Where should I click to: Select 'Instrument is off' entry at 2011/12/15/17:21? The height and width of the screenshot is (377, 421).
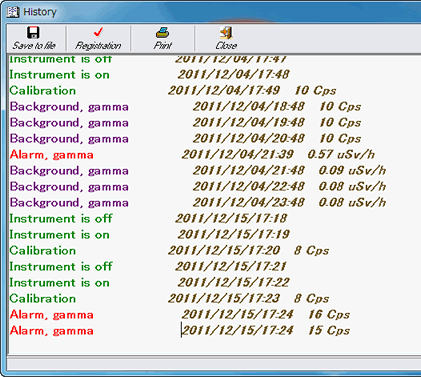coord(148,266)
